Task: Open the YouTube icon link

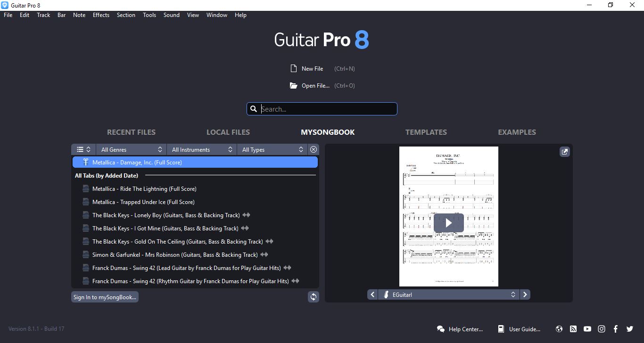Action: pyautogui.click(x=587, y=329)
